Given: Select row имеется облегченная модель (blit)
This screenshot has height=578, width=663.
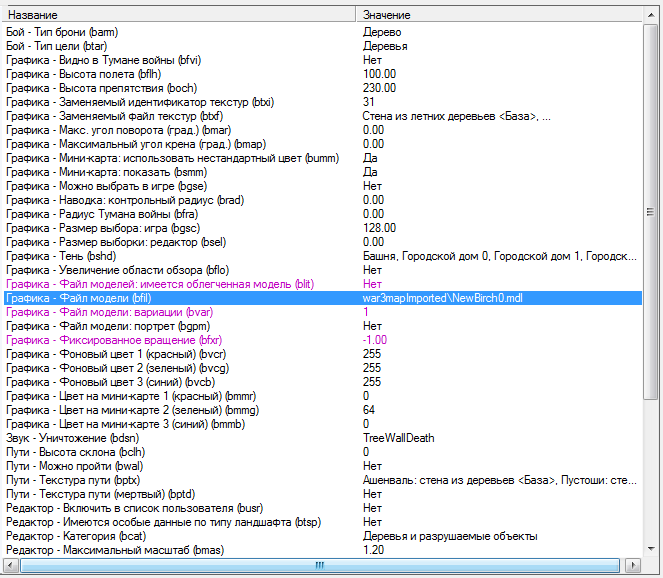Looking at the screenshot, I should tap(323, 284).
